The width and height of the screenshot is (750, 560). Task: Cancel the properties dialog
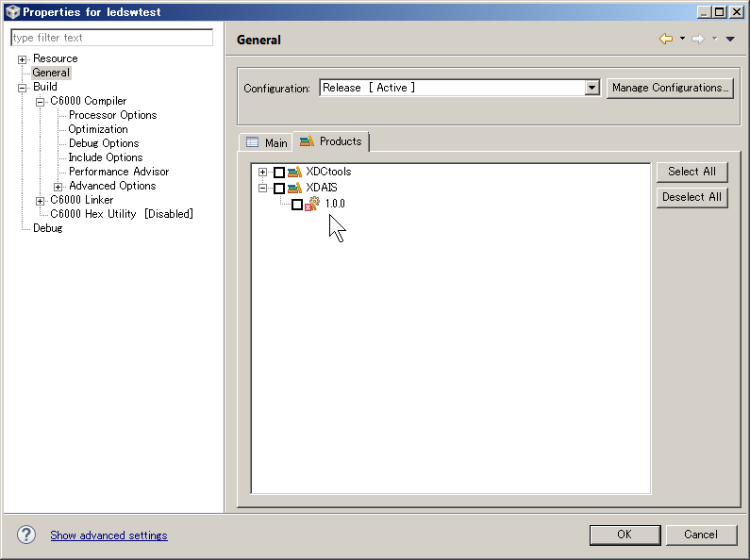pos(701,535)
